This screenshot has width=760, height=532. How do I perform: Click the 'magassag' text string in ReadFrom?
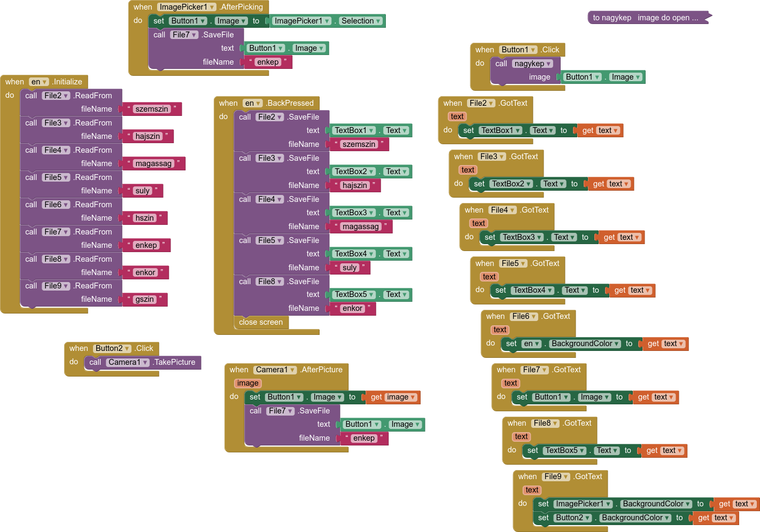[154, 163]
